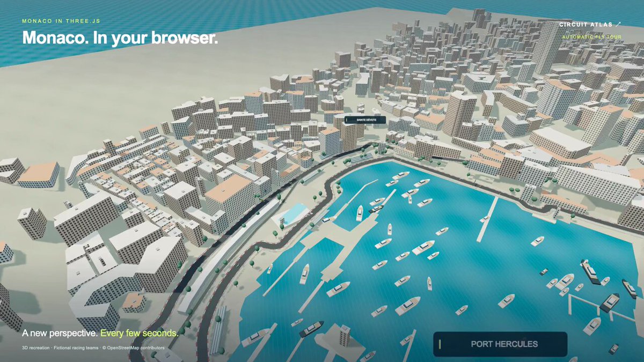Open the Circuit Atlas link

tap(590, 25)
